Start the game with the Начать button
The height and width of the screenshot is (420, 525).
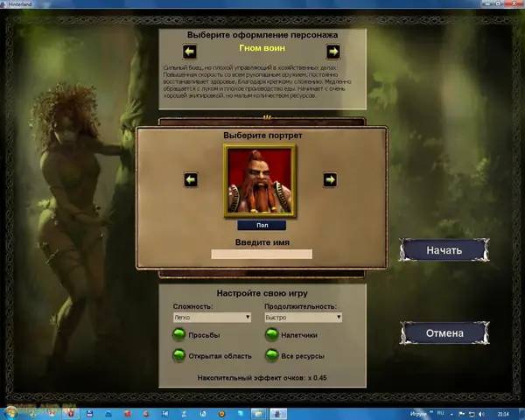(x=444, y=250)
